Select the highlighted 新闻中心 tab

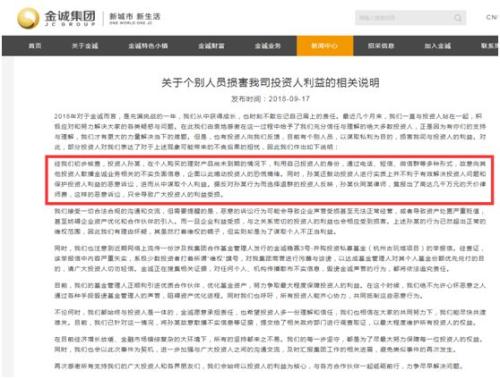pyautogui.click(x=325, y=46)
